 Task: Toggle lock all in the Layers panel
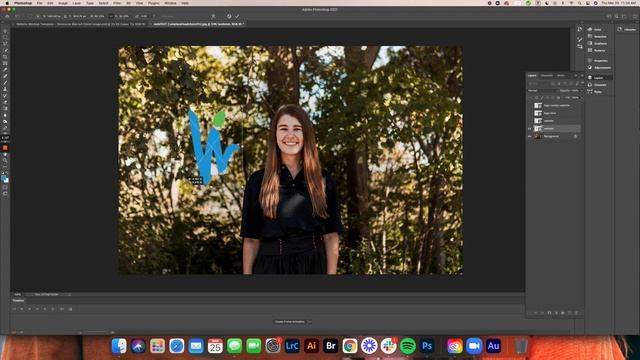[558, 98]
